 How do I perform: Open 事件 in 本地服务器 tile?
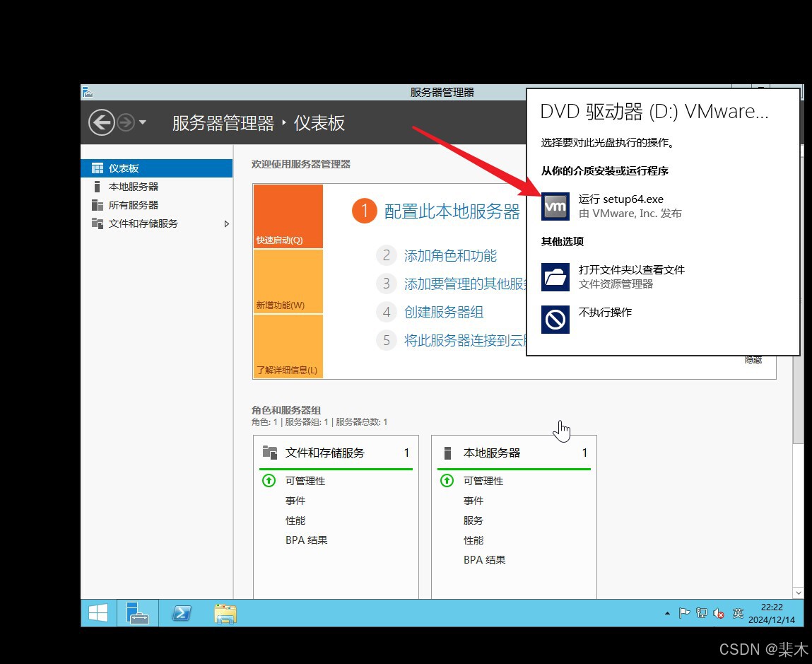(473, 501)
